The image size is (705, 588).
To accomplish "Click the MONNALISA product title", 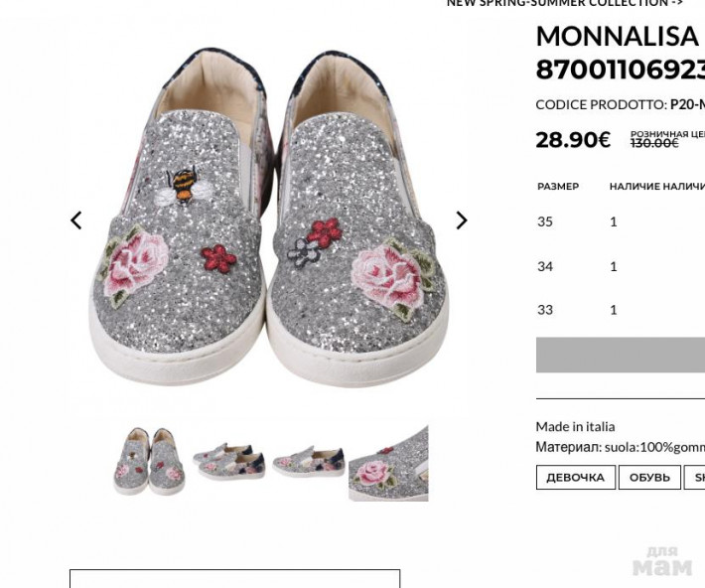I will [618, 37].
